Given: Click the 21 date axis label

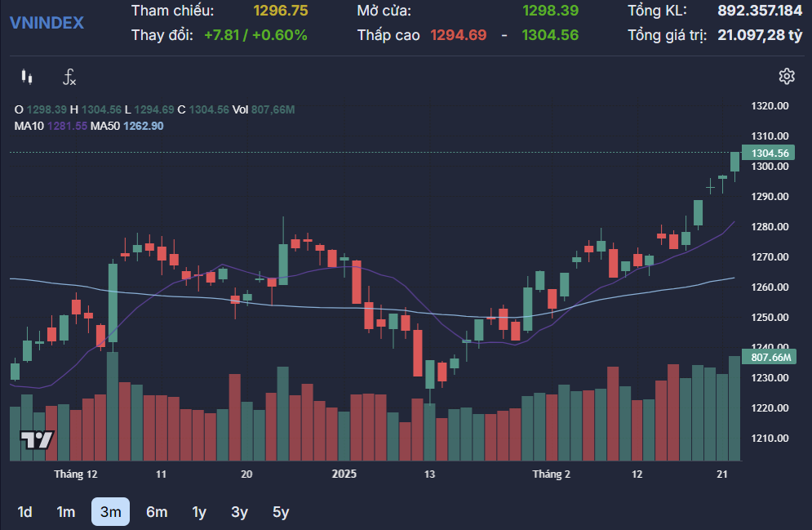Looking at the screenshot, I should click(x=722, y=474).
